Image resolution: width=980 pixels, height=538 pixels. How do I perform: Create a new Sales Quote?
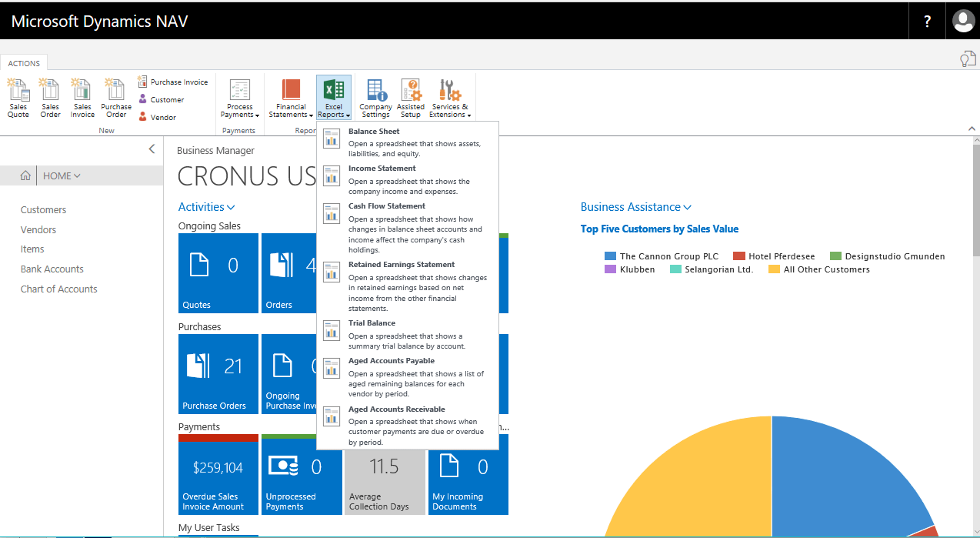pos(18,99)
